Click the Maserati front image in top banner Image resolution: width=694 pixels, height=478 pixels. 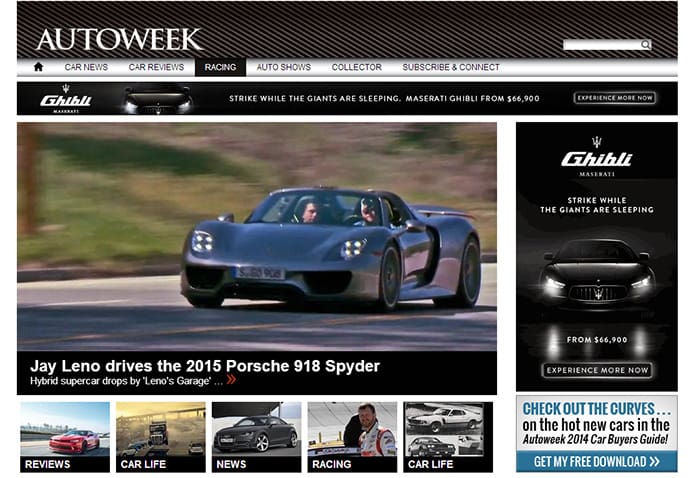click(x=158, y=100)
